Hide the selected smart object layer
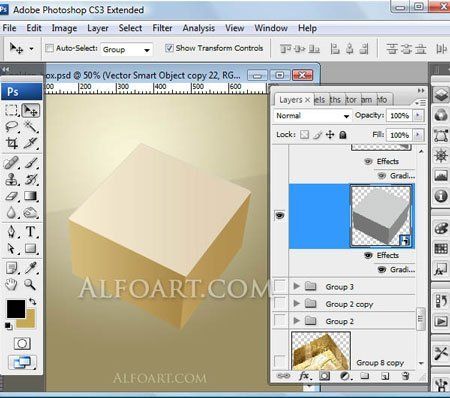Viewport: 450px width, 398px height. (280, 215)
